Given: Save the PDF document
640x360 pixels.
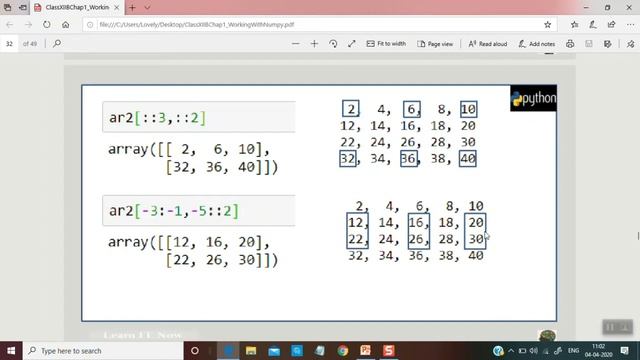Looking at the screenshot, I should click(x=589, y=44).
